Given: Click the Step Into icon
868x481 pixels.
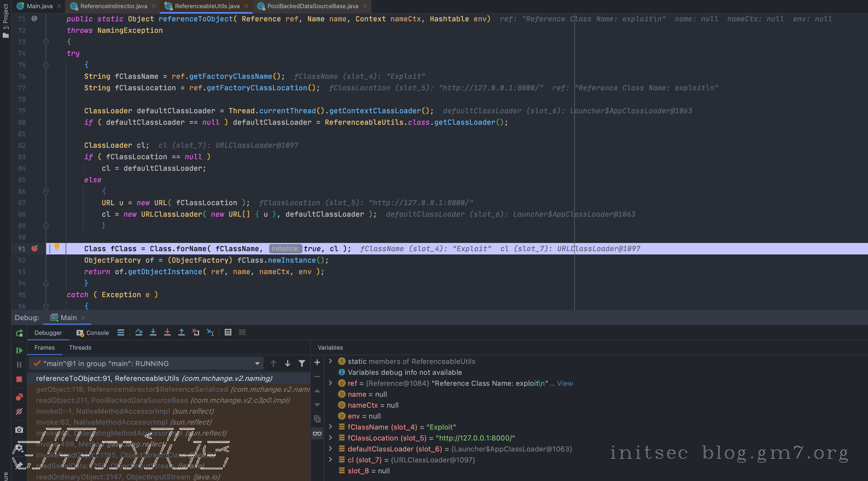Looking at the screenshot, I should click(153, 332).
